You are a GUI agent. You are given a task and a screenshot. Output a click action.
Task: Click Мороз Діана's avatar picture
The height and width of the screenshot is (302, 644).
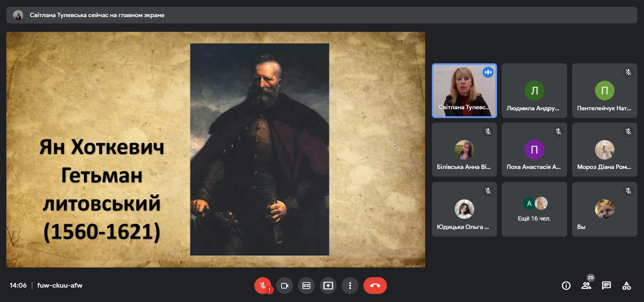tap(604, 150)
